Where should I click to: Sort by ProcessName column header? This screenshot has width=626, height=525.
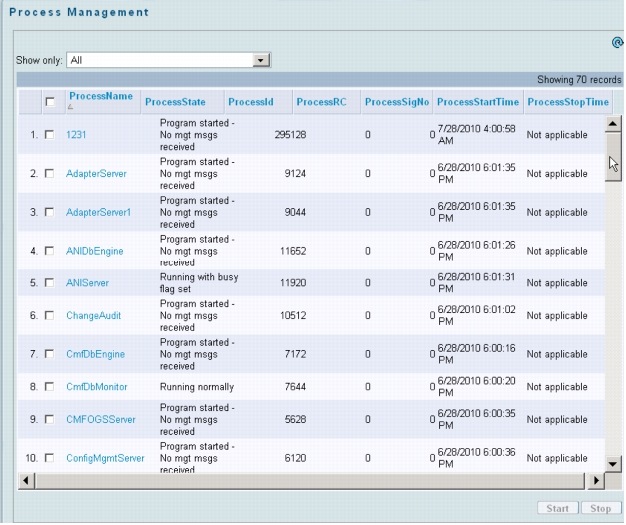(101, 96)
